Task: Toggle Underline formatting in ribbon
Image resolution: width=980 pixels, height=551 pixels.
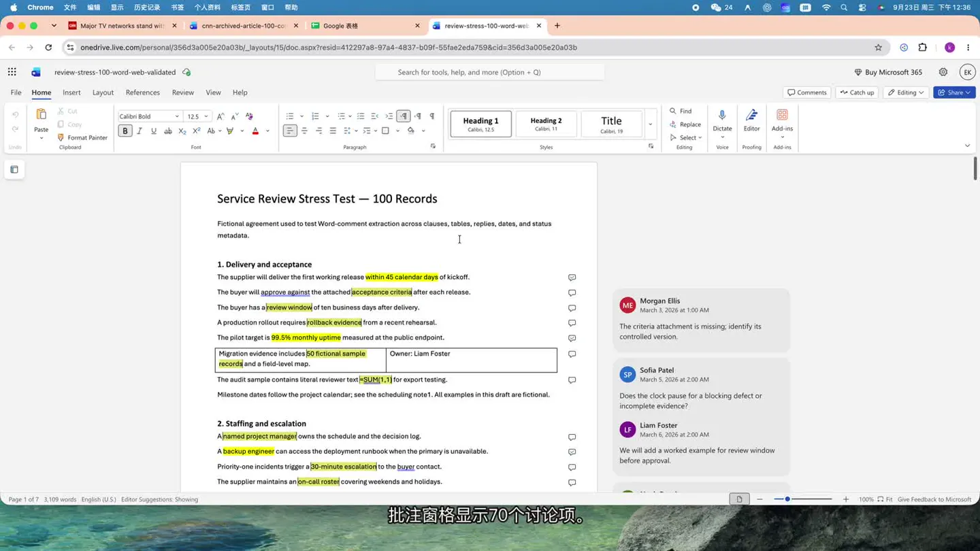Action: point(154,131)
